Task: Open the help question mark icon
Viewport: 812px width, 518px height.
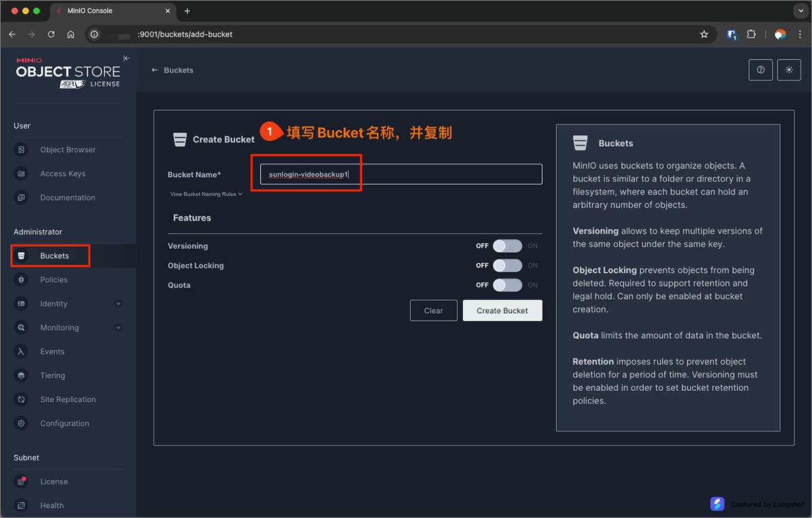Action: (761, 70)
